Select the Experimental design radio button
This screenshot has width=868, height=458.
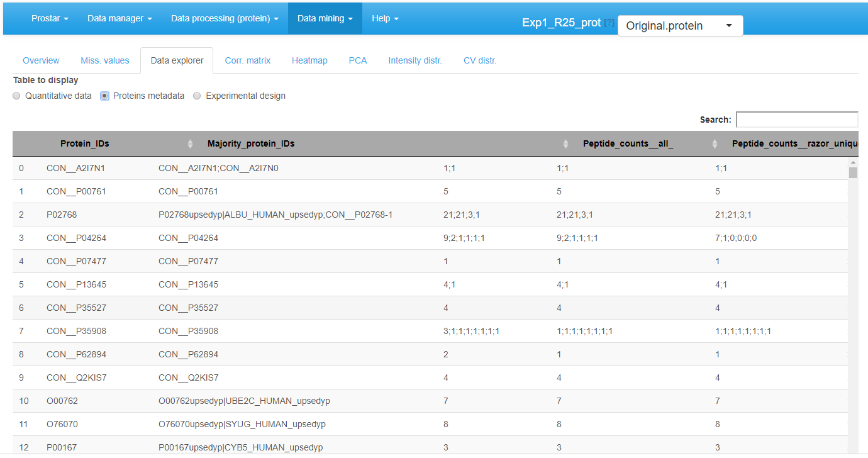click(197, 95)
